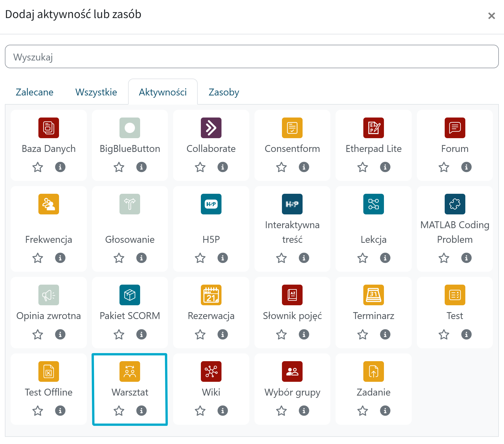Viewport: 504px width, 444px height.
Task: Pick the Lekcja activity icon
Action: [x=373, y=204]
